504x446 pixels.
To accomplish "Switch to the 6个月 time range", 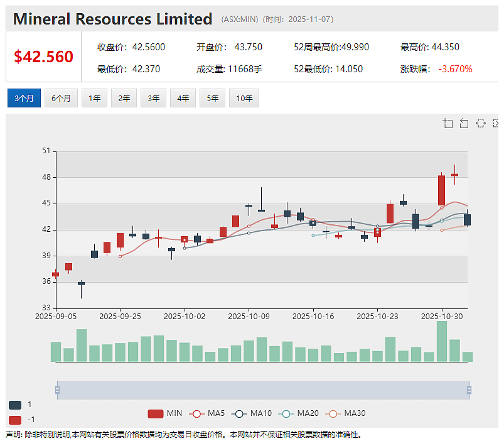I will coord(61,98).
